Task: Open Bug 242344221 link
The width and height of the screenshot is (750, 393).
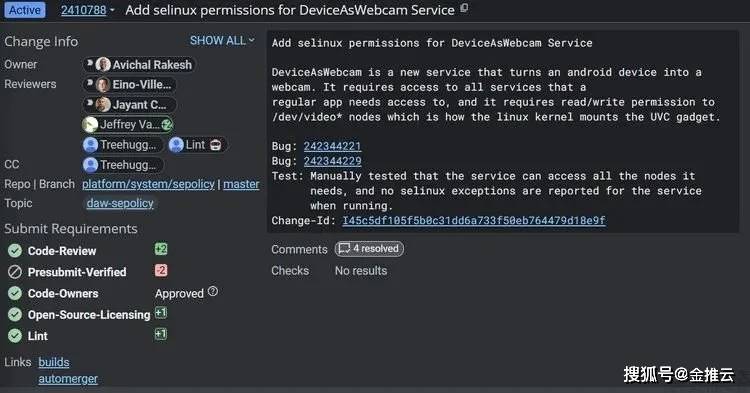Action: [332, 146]
